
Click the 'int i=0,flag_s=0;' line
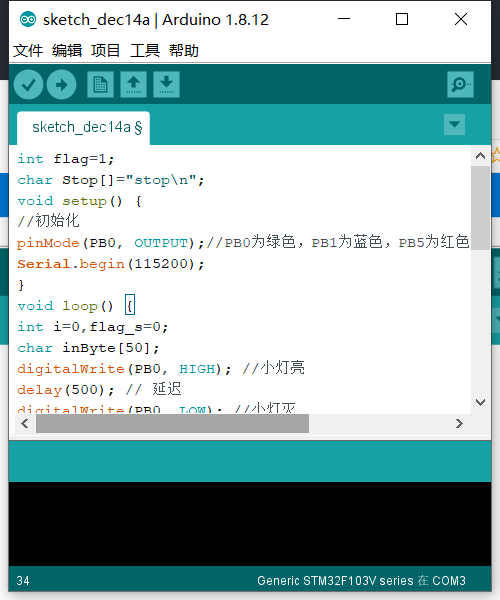pyautogui.click(x=93, y=327)
